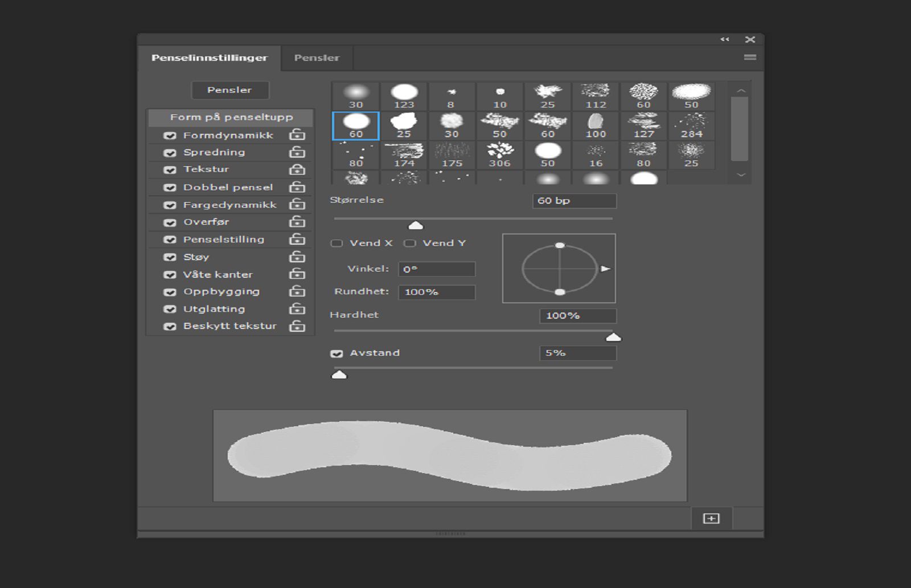The width and height of the screenshot is (911, 588).
Task: Uncheck the Støy checkbox
Action: click(170, 257)
